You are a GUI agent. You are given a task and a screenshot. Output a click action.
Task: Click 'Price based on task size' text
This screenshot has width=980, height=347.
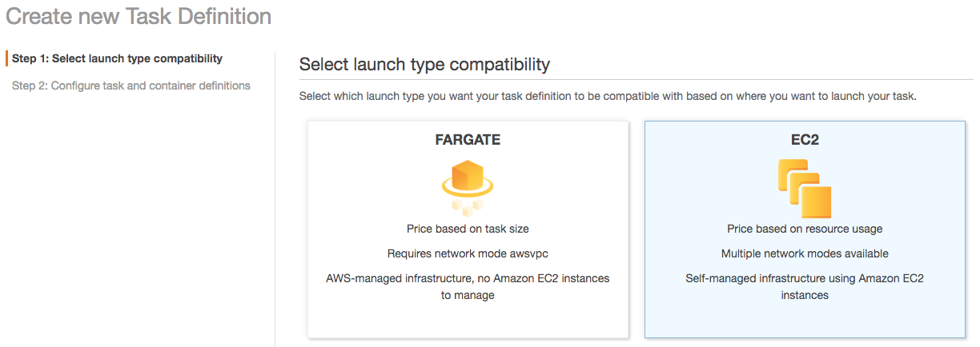pos(468,229)
